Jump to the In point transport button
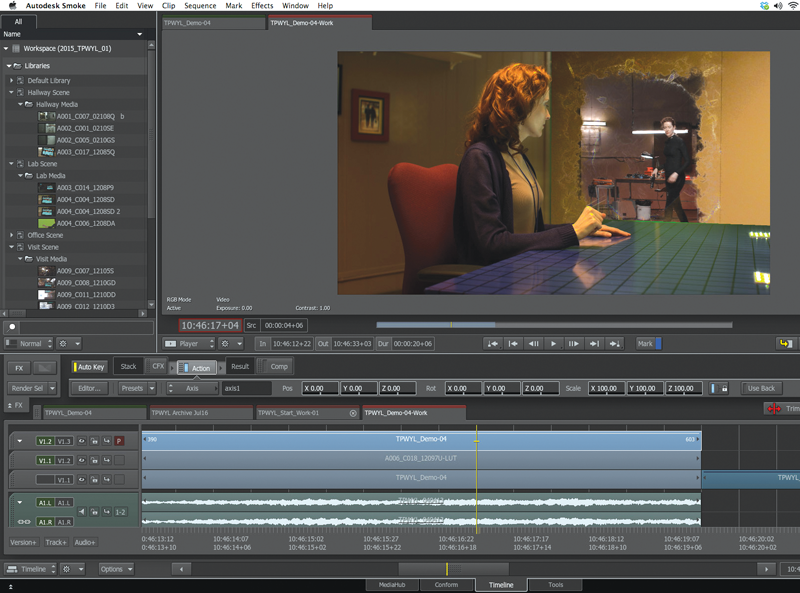800x593 pixels. 492,344
